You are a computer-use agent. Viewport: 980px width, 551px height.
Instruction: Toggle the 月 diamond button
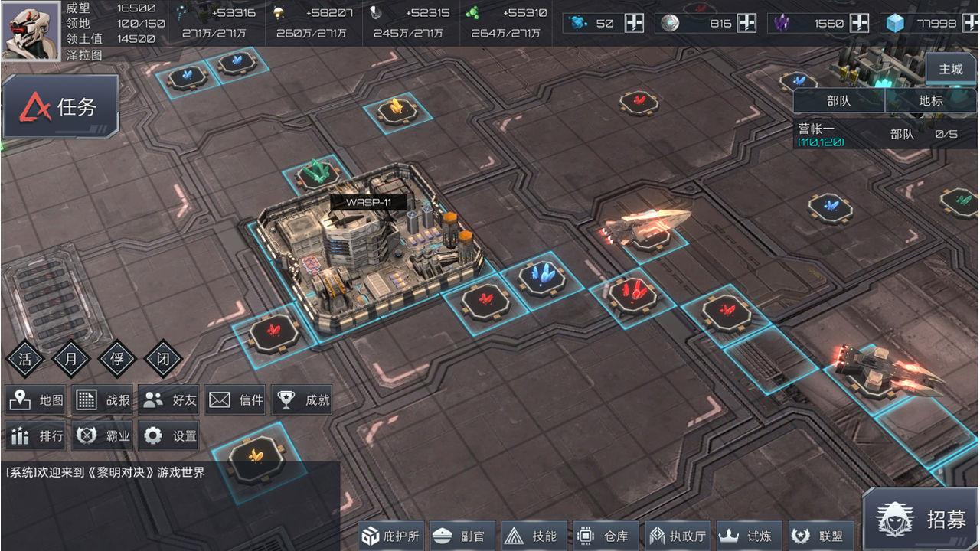pos(71,359)
